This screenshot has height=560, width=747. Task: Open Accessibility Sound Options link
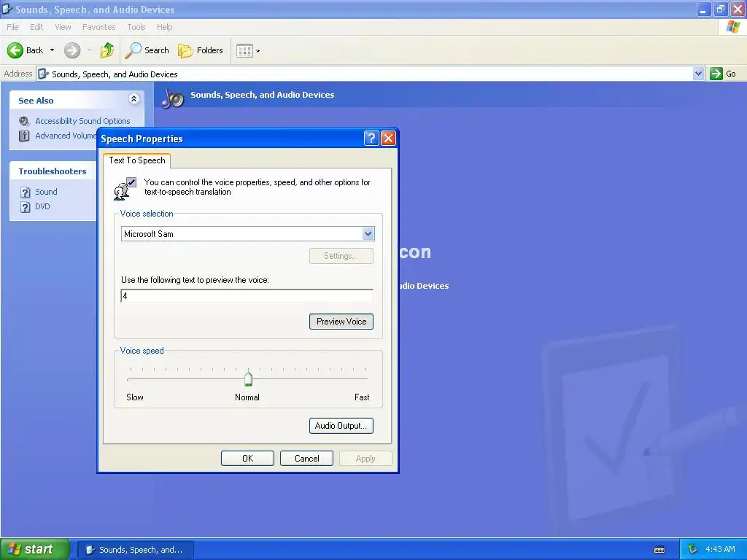[82, 121]
